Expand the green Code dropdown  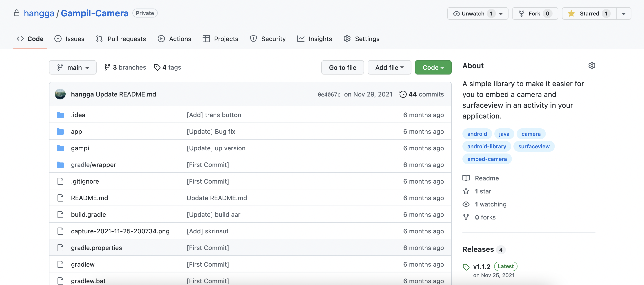click(433, 68)
